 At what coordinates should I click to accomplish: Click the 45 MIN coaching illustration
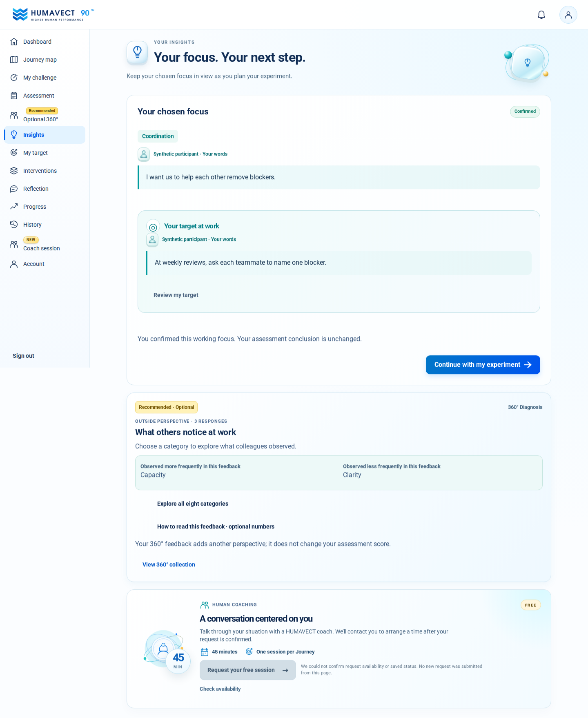[x=167, y=652]
